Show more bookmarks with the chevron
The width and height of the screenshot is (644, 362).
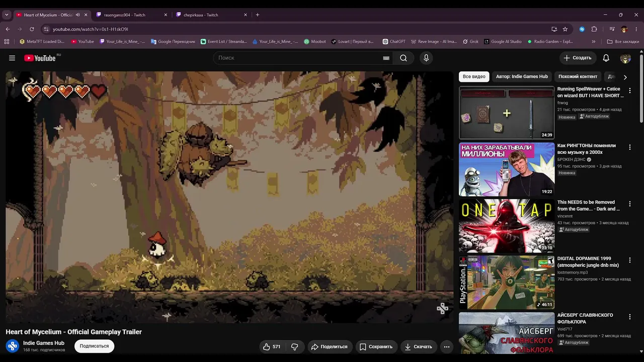(x=594, y=42)
